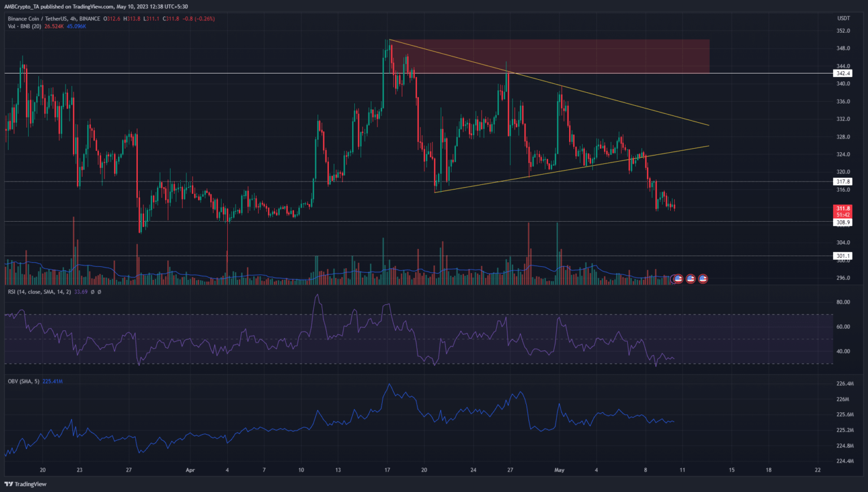Viewport: 868px width, 492px height.
Task: Select the RSI (14, close, SMA) indicator legend
Action: point(39,292)
